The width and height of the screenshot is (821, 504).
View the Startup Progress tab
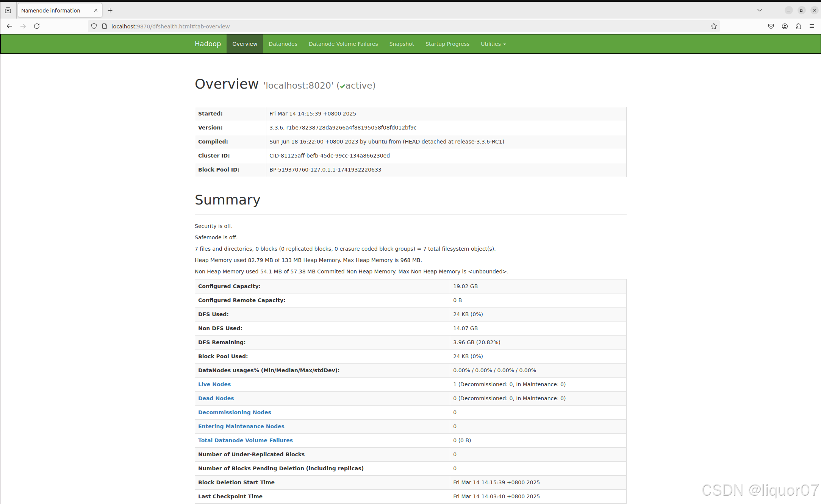tap(447, 44)
